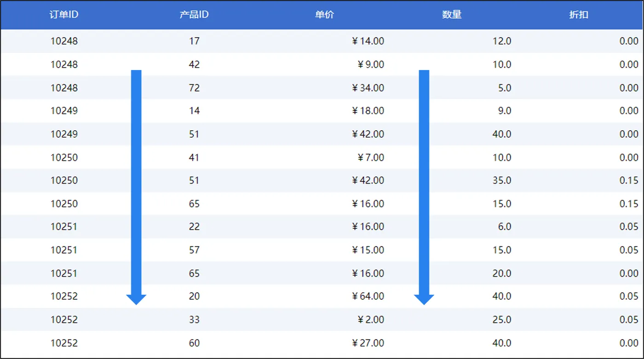Click quantity "6.0" in the product 22 row
This screenshot has height=359, width=644.
(x=505, y=226)
